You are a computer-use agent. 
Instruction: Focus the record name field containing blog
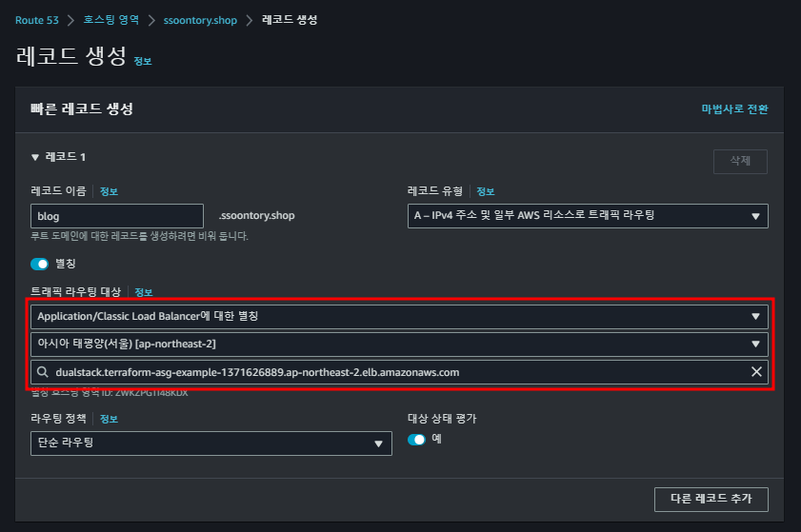click(x=117, y=216)
